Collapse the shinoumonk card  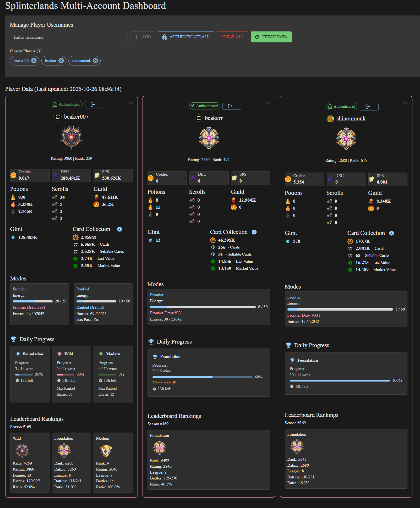pos(405,103)
